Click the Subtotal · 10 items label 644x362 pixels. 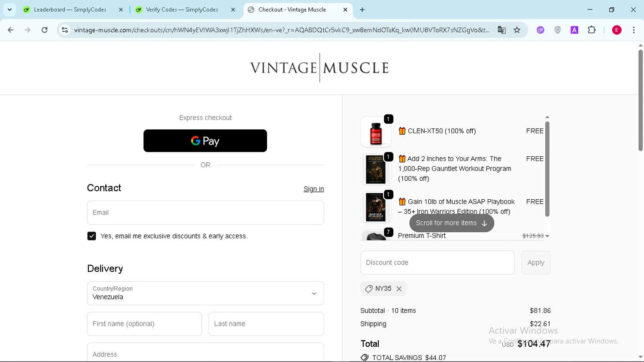(388, 310)
